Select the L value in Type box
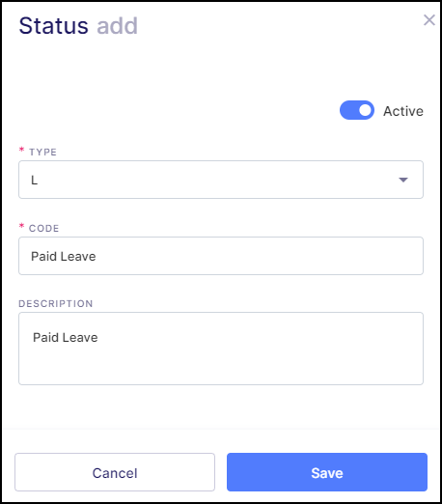This screenshot has height=504, width=442. point(34,180)
